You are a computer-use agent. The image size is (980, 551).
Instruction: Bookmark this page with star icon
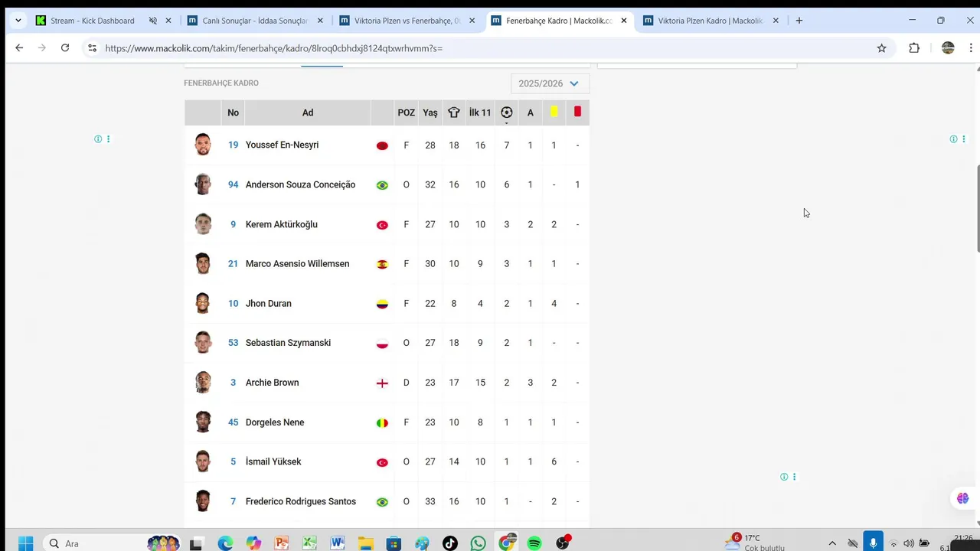(881, 47)
